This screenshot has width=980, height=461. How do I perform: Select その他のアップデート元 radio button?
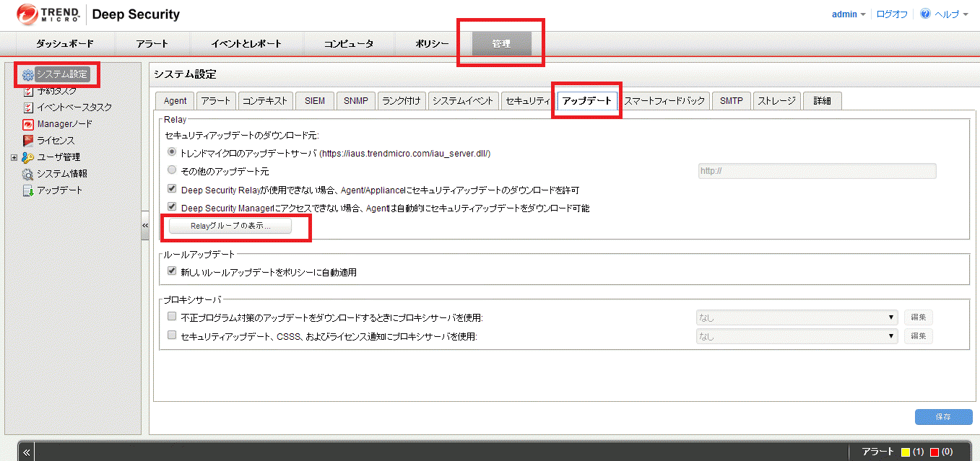(172, 170)
